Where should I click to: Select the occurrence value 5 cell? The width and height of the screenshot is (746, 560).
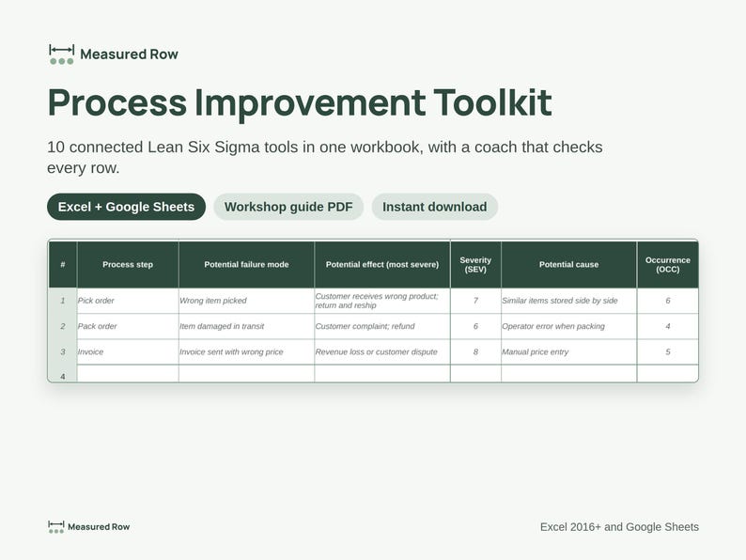[667, 352]
